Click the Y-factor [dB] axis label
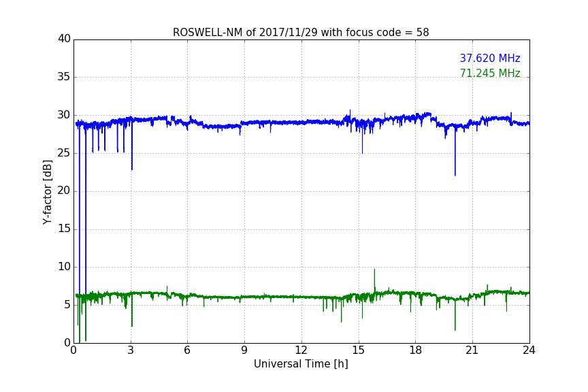The image size is (588, 392). click(47, 193)
